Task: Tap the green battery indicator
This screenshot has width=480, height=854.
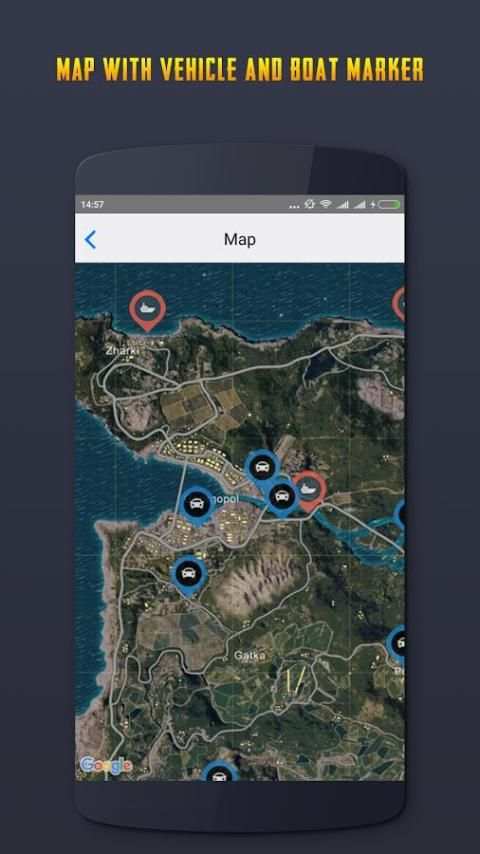Action: click(x=389, y=205)
